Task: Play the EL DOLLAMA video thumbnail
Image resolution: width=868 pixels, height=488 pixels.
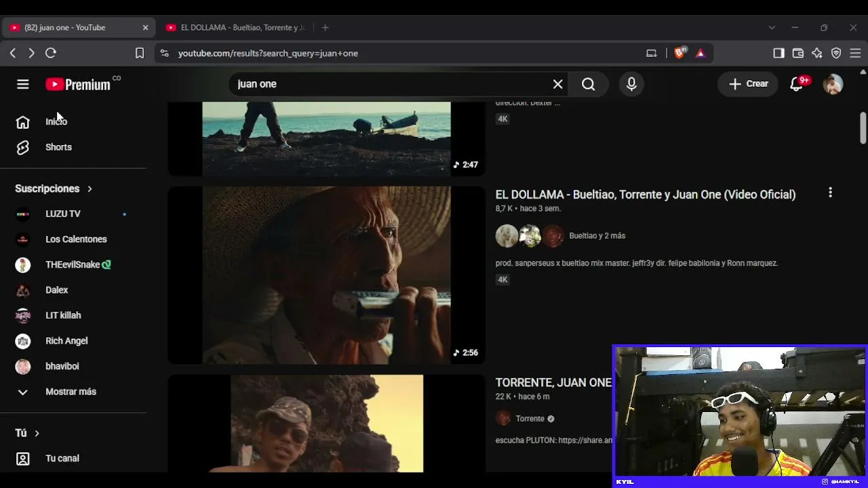Action: click(326, 275)
